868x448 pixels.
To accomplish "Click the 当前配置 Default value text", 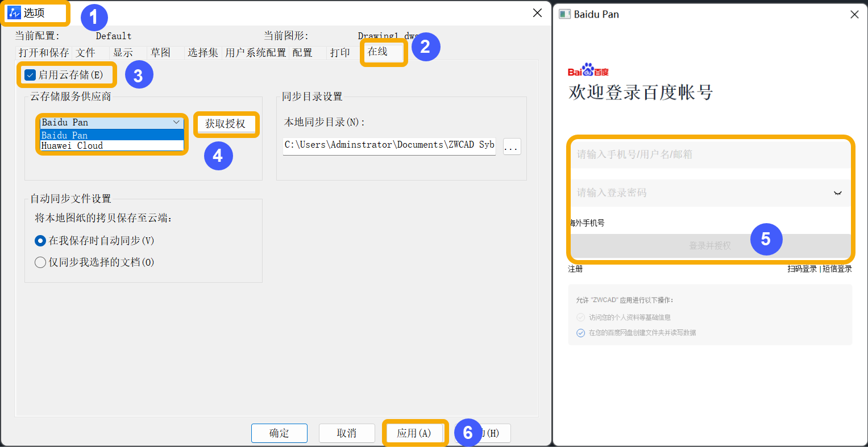I will pos(114,36).
